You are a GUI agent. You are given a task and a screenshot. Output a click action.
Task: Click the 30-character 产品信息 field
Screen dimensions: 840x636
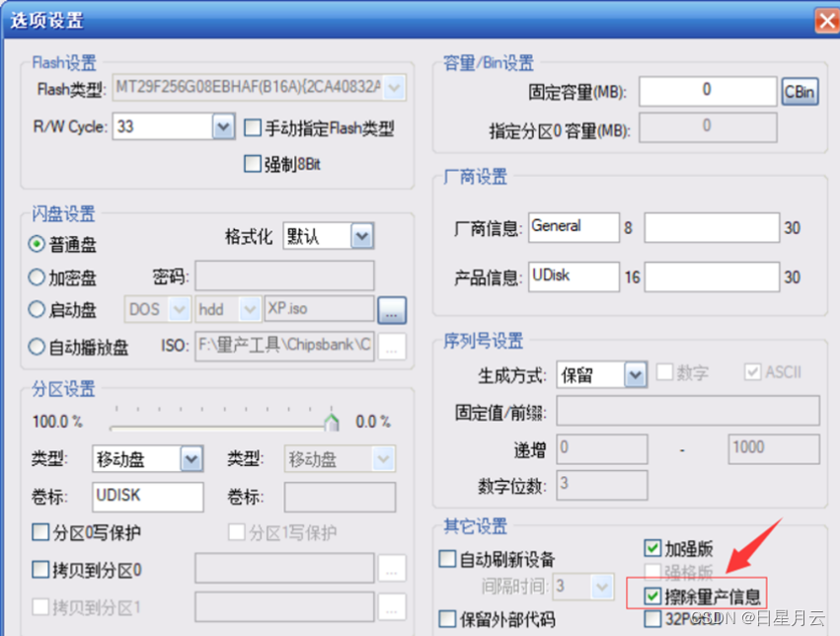pos(712,277)
